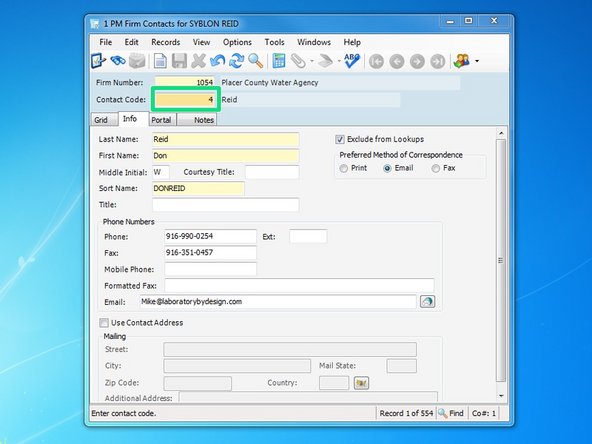The image size is (592, 444).
Task: Expand paperclip attachments dropdown arrow
Action: (x=312, y=61)
